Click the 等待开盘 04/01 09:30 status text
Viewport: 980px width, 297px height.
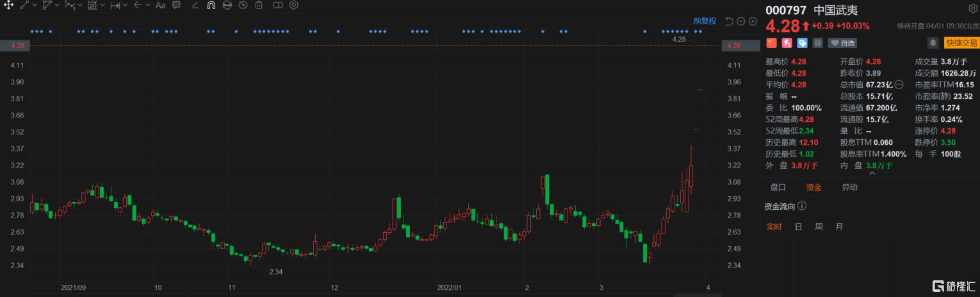click(938, 26)
